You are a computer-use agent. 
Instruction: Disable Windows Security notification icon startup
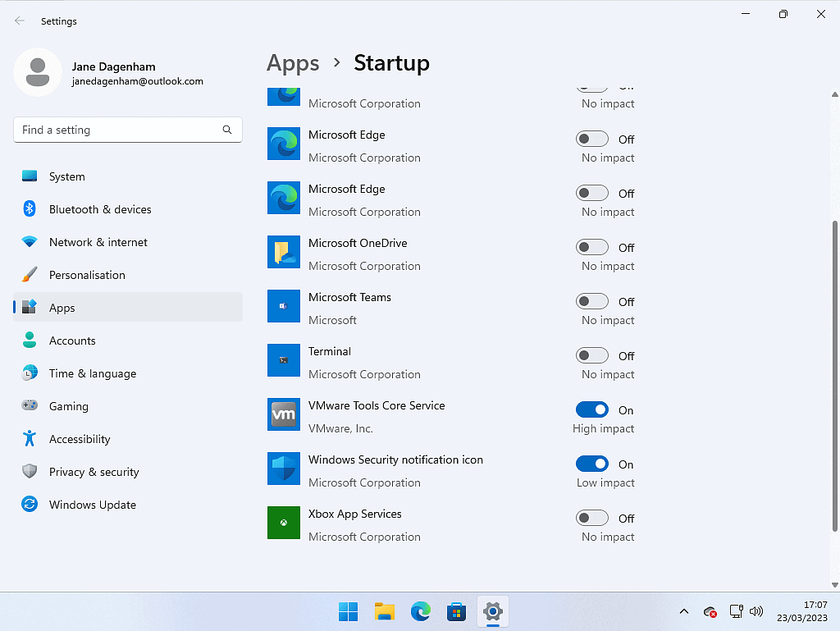[592, 464]
